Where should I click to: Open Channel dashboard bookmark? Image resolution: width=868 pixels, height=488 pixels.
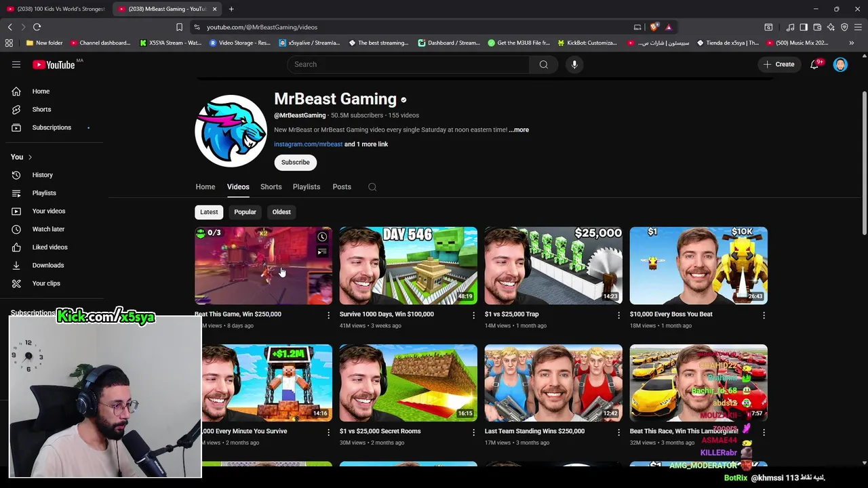tap(100, 43)
